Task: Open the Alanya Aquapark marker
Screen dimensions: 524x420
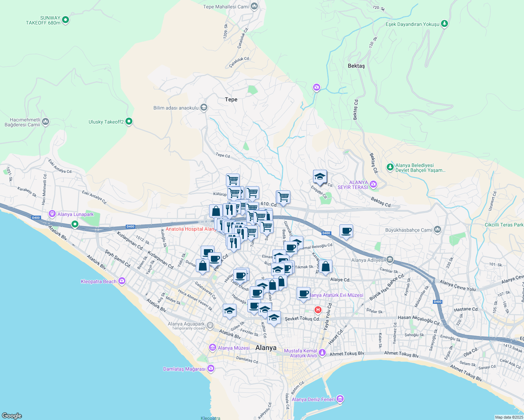Action: [209, 325]
